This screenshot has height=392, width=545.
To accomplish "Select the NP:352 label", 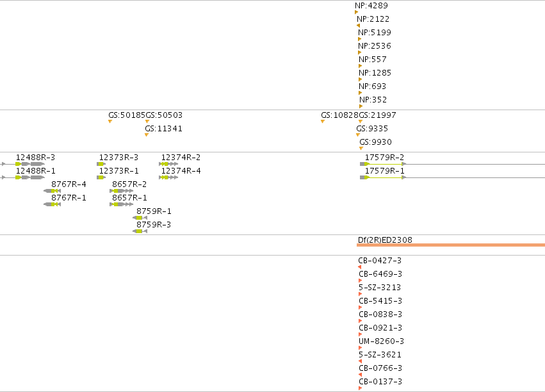I will click(x=373, y=100).
